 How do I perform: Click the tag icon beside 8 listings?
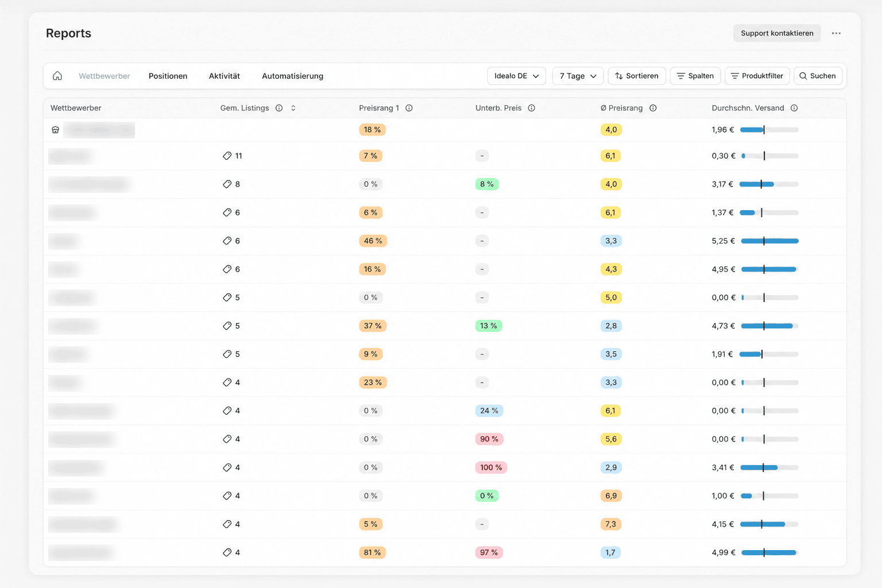[227, 184]
